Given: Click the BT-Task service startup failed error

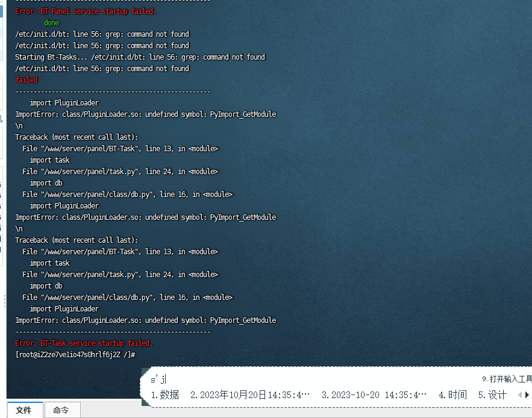Looking at the screenshot, I should coord(84,343).
